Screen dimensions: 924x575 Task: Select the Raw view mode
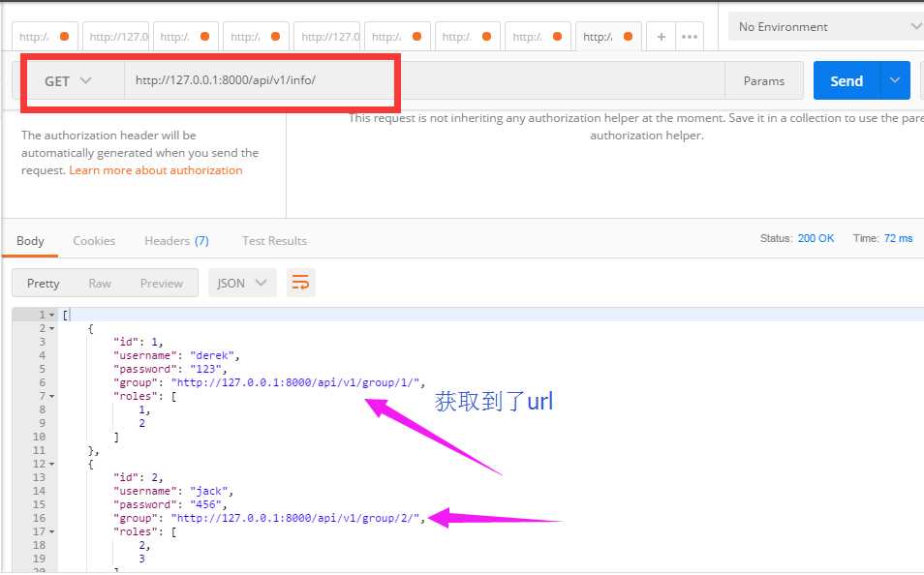pyautogui.click(x=100, y=284)
